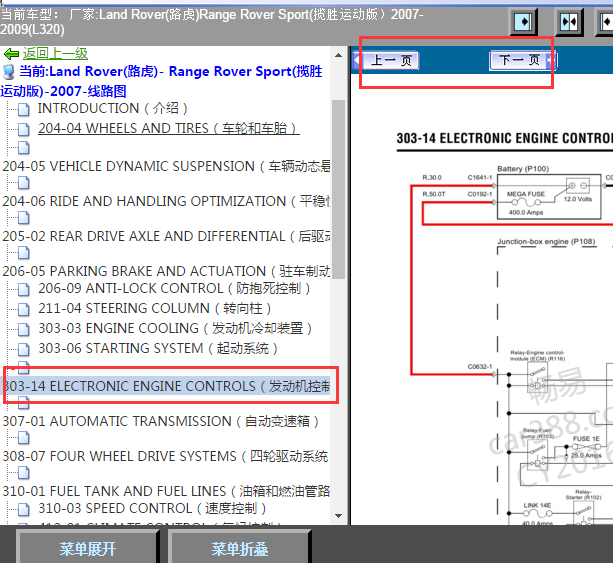This screenshot has height=563, width=613.
Task: Collapse menus with 菜单折叠
Action: point(240,549)
